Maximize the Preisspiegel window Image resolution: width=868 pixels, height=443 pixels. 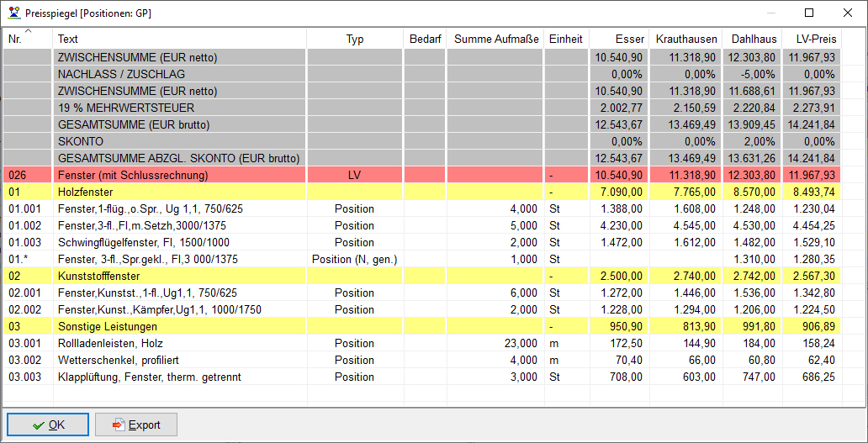click(809, 13)
